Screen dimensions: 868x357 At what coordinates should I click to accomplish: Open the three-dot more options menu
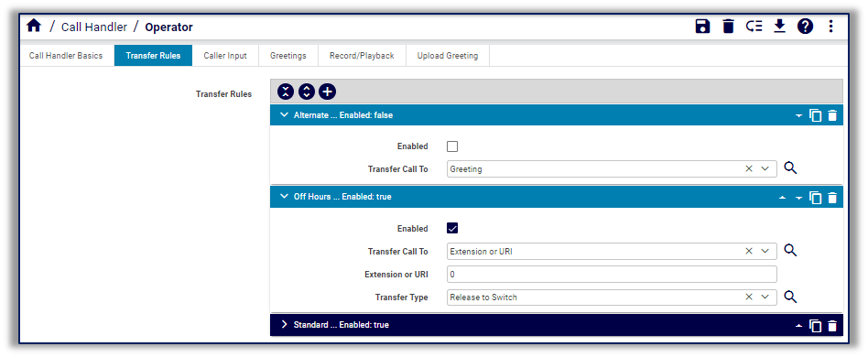coord(830,26)
